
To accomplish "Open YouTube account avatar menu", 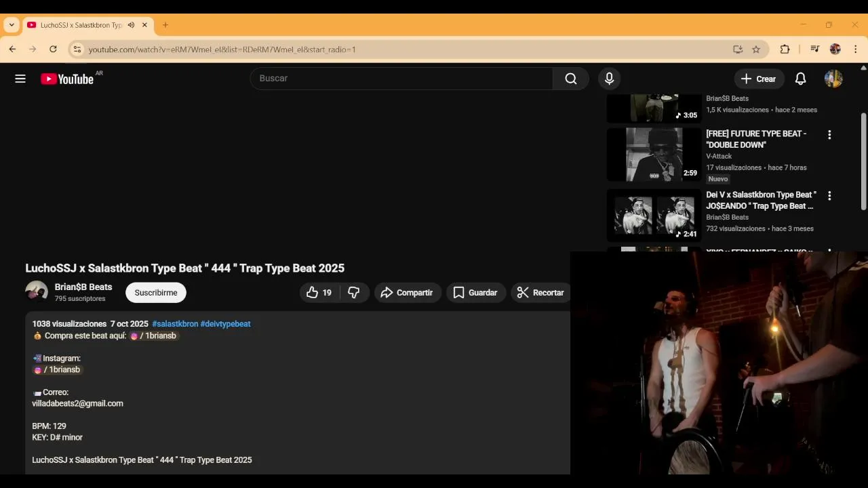I will point(833,79).
